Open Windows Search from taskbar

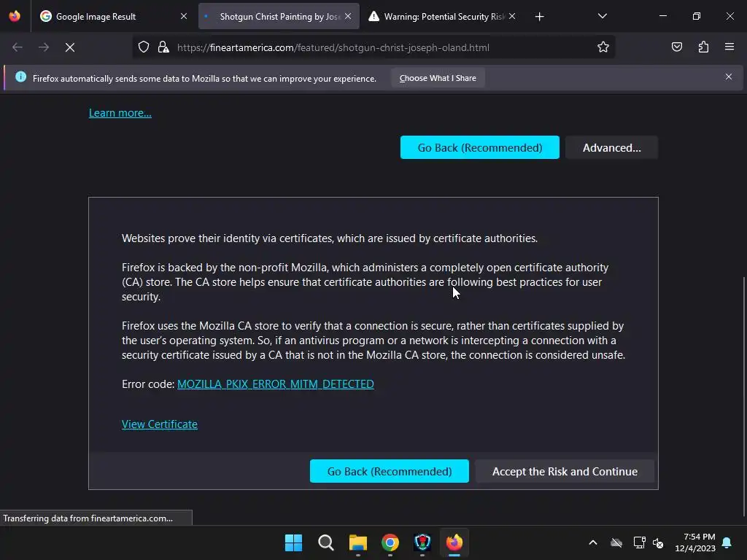click(x=326, y=542)
